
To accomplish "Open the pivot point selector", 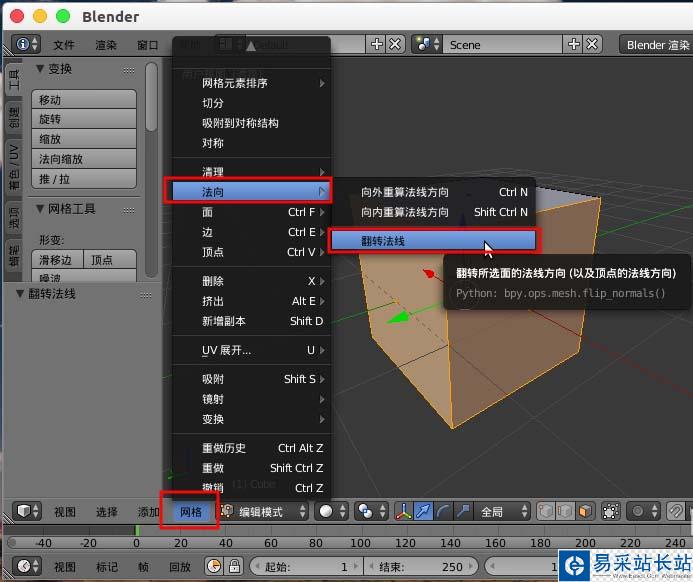I will 370,511.
